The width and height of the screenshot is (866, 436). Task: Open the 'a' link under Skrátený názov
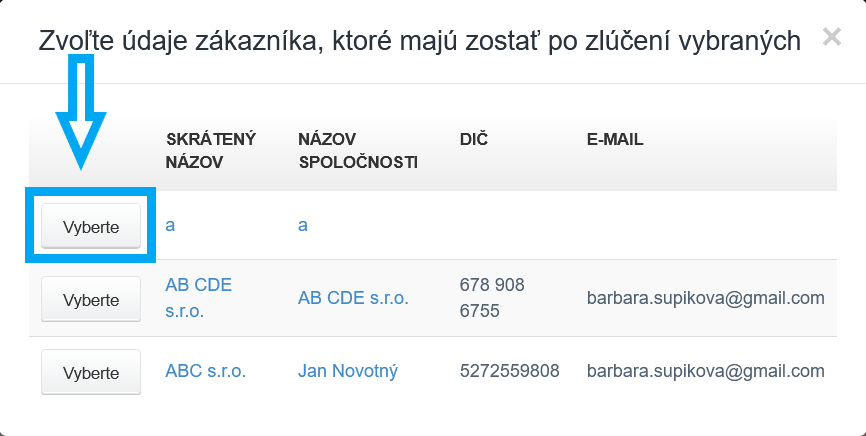coord(170,225)
